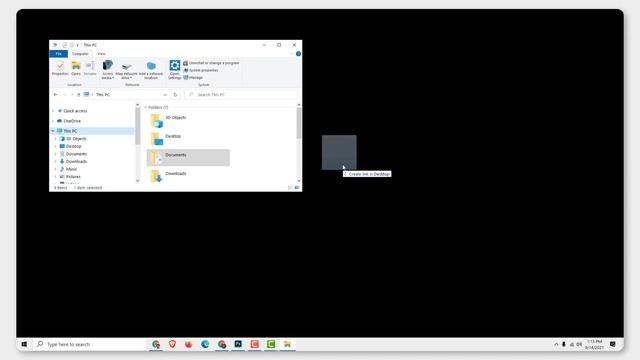Expand Desktop tree node arrow
This screenshot has height=360, width=640.
pyautogui.click(x=56, y=147)
